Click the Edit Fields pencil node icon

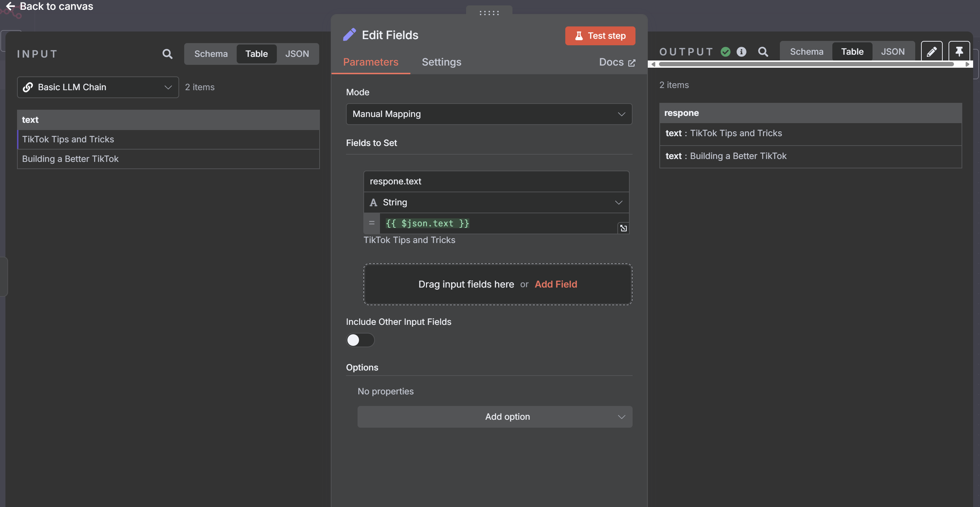(x=349, y=35)
